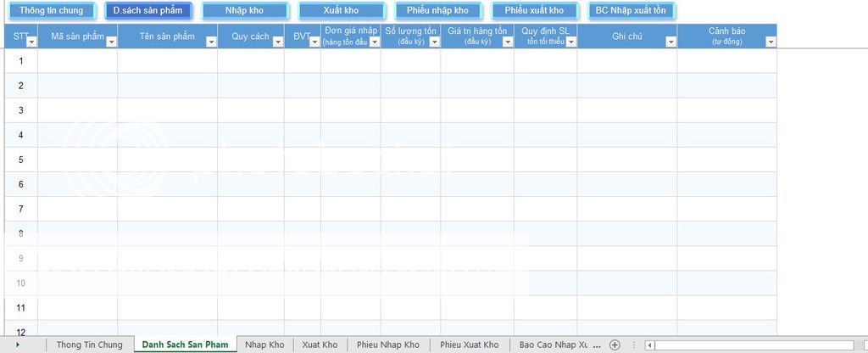
Task: Open the Thong Tin Chung sheet tab
Action: pyautogui.click(x=89, y=345)
